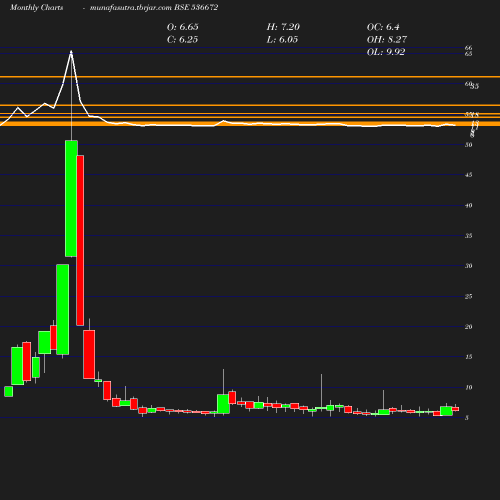Click the low value 'L: 6.05'
Viewport: 500px width, 500px height.
click(x=282, y=40)
